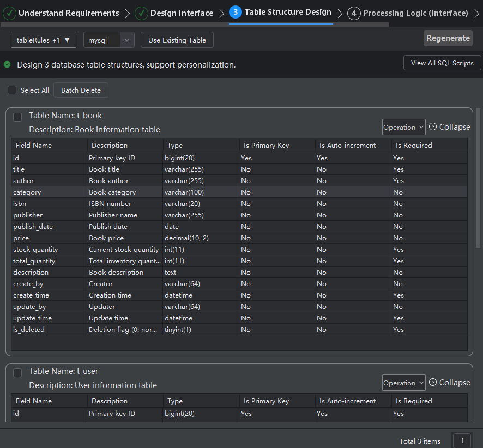Open Operation dropdown for t_book table
Image resolution: width=483 pixels, height=448 pixels.
403,127
